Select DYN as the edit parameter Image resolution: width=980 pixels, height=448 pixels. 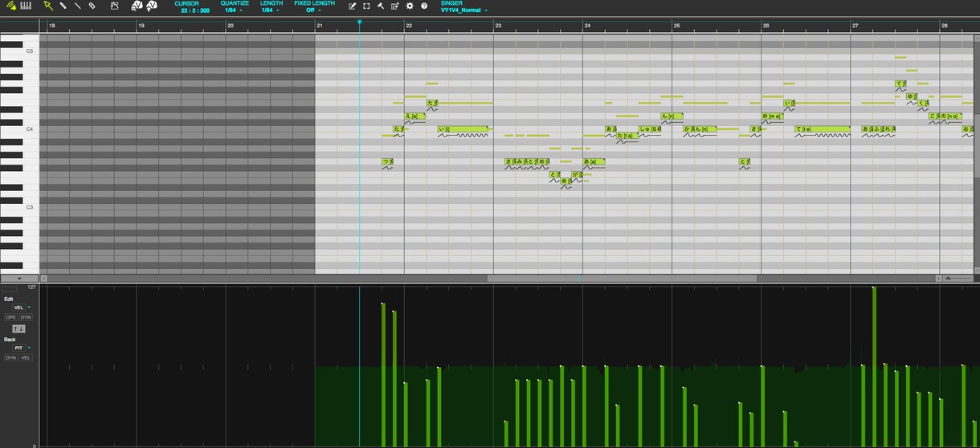pos(26,317)
